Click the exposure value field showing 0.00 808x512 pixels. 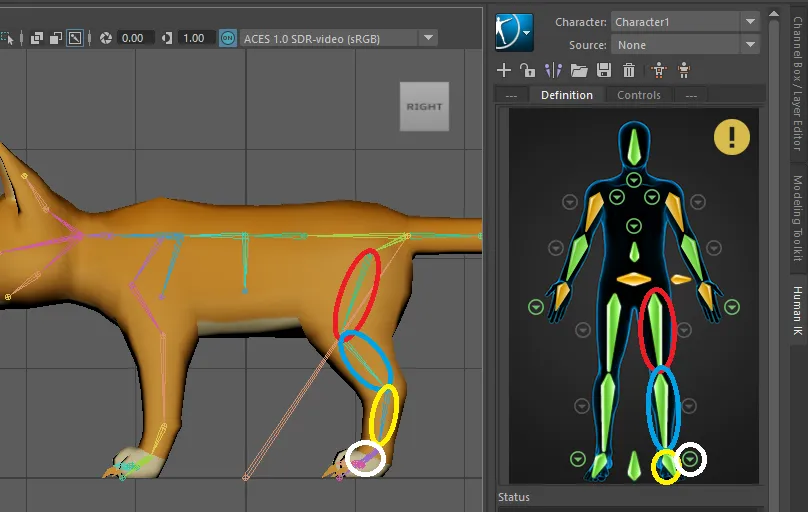(133, 38)
